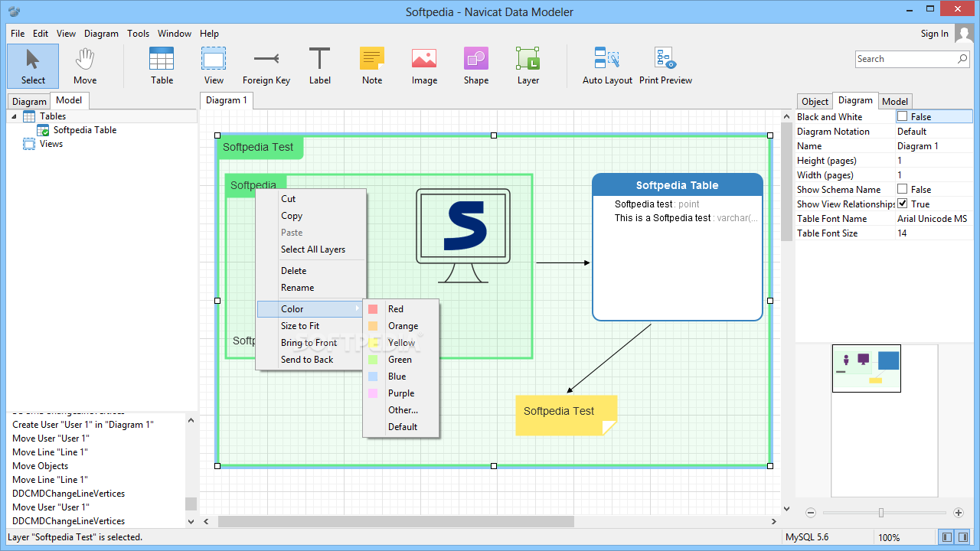980x551 pixels.
Task: Open the Diagram menu
Action: 101,34
